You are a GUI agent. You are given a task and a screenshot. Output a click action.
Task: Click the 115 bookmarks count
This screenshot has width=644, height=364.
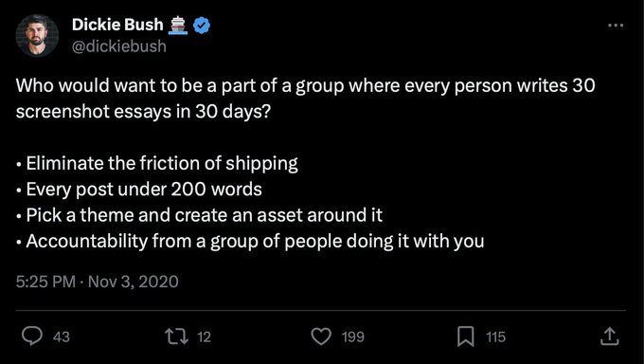pos(496,337)
